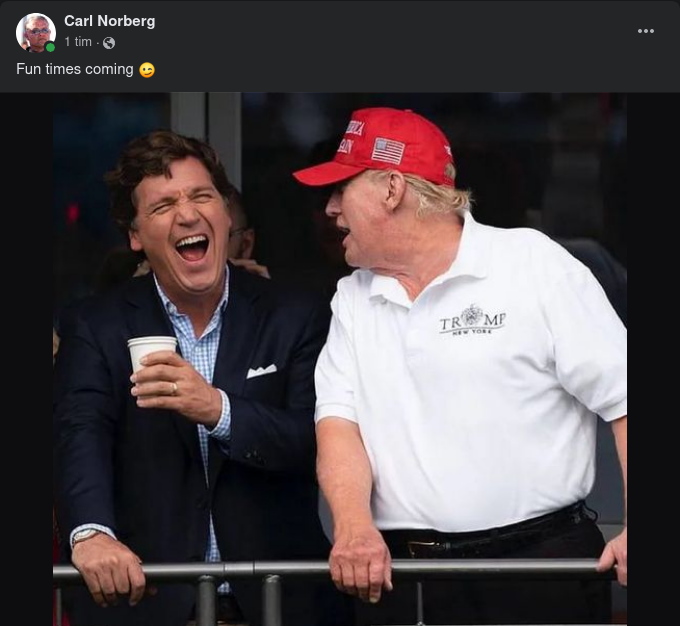Click the white pocket square on blazer
This screenshot has width=680, height=626.
click(261, 371)
